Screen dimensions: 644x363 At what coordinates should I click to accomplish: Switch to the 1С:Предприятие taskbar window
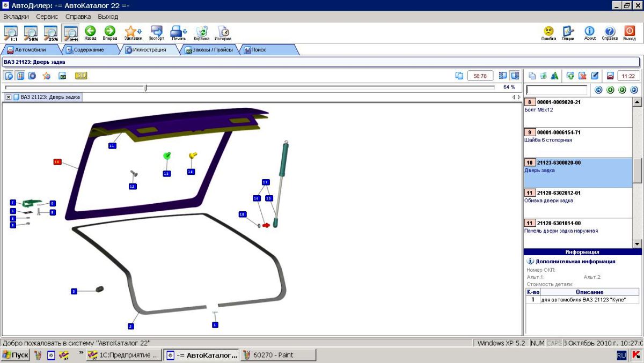[x=123, y=355]
